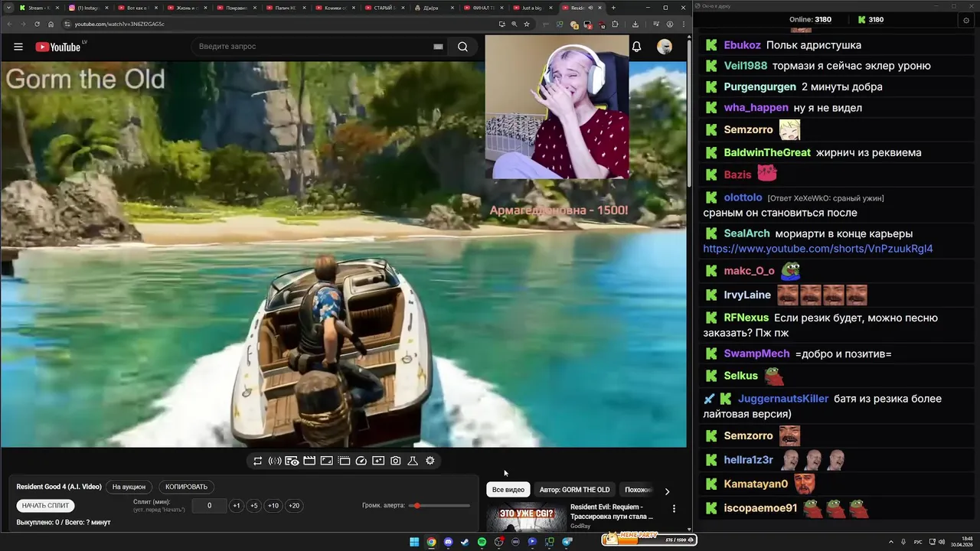Show more chips with the right arrow
The width and height of the screenshot is (980, 551).
667,491
